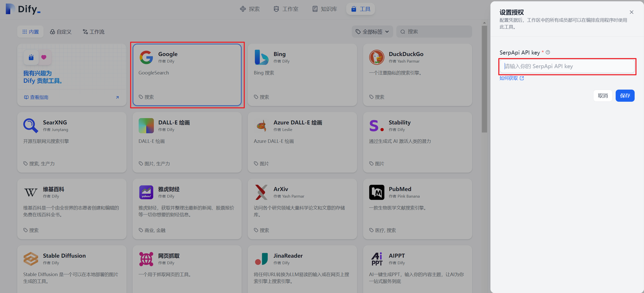Click the JinaReader card title
This screenshot has width=644, height=293.
(x=288, y=256)
